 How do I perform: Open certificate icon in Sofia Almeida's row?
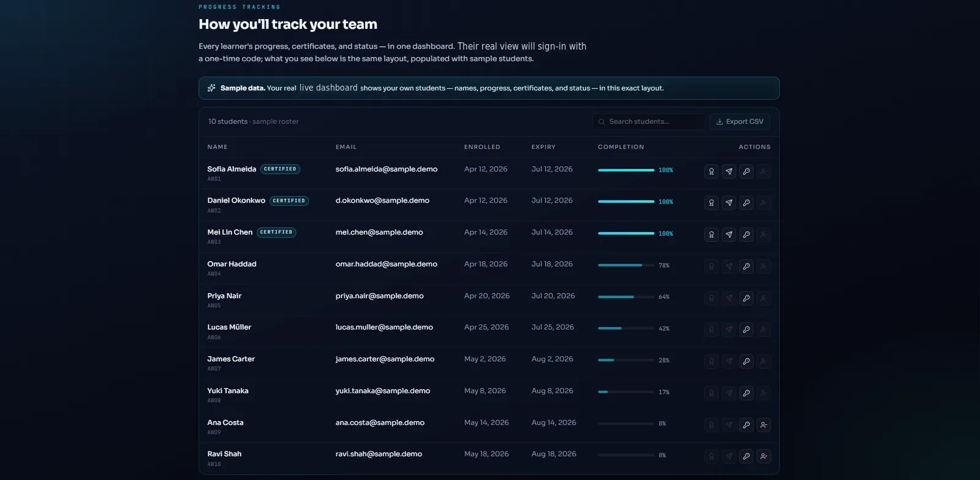(711, 171)
